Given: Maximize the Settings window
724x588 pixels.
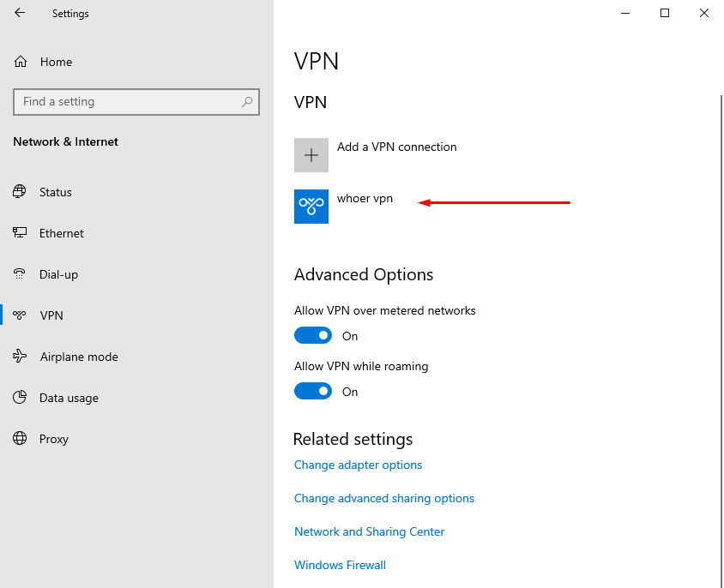Looking at the screenshot, I should [x=665, y=13].
